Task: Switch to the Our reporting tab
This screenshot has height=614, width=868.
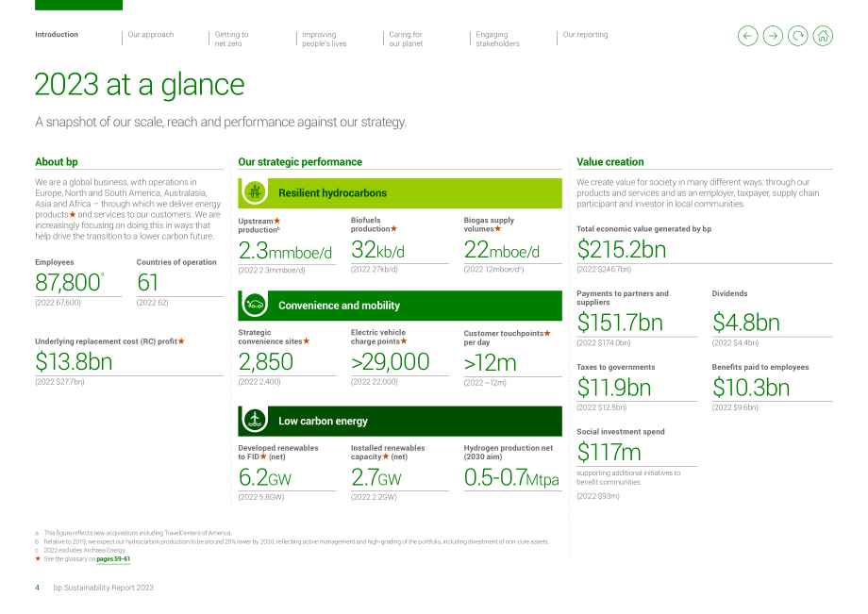Action: [585, 34]
